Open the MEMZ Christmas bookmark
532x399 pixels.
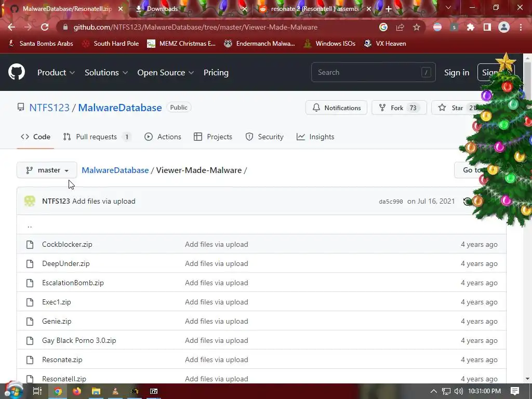point(181,44)
